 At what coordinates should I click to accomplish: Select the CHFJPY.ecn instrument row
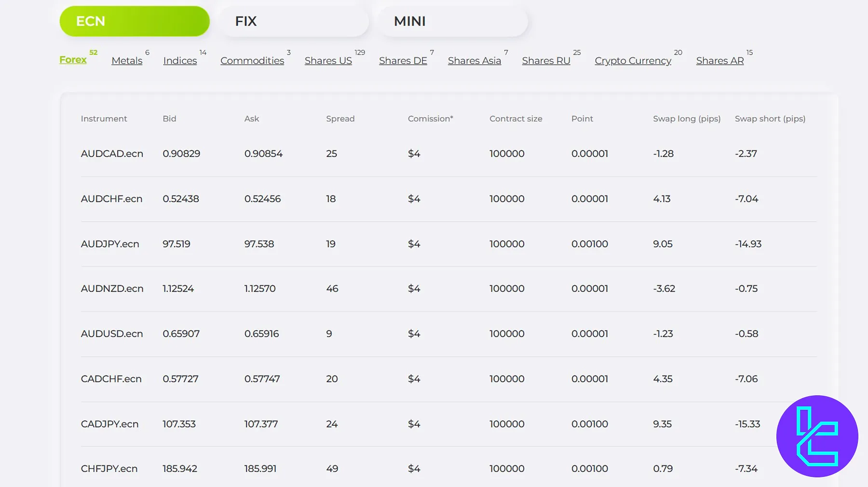click(x=109, y=469)
